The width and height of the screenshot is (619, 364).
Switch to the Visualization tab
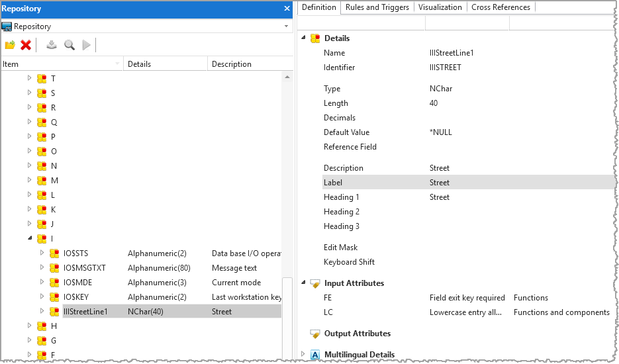tap(440, 7)
